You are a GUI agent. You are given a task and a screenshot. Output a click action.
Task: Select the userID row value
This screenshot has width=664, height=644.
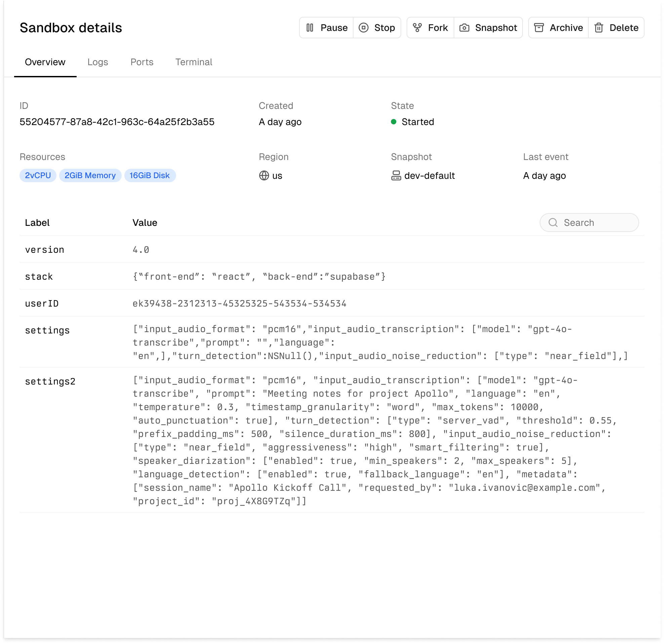point(239,304)
